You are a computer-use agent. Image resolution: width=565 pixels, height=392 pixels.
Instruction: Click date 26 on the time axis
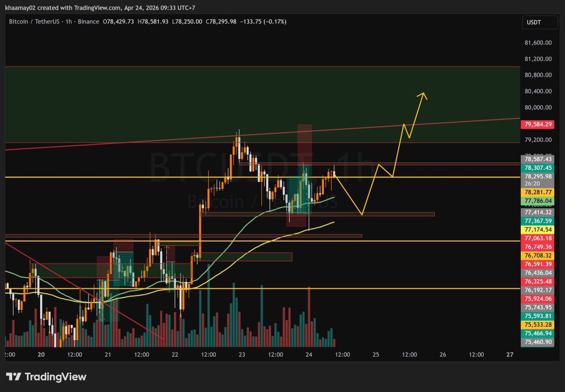pyautogui.click(x=443, y=354)
